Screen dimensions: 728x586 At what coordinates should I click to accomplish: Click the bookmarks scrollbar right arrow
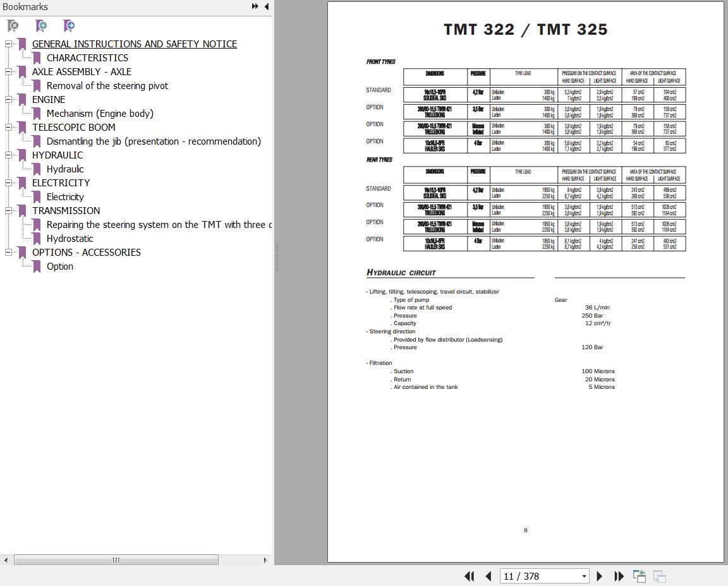click(x=265, y=560)
